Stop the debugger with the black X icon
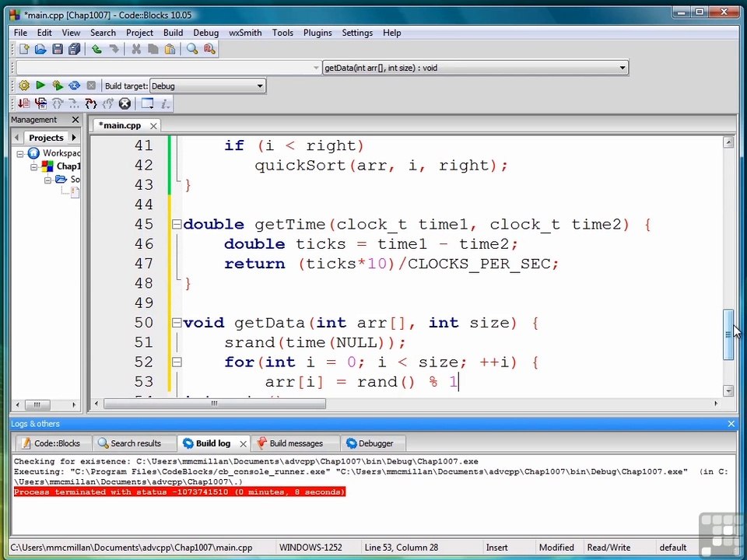The image size is (747, 560). point(124,103)
